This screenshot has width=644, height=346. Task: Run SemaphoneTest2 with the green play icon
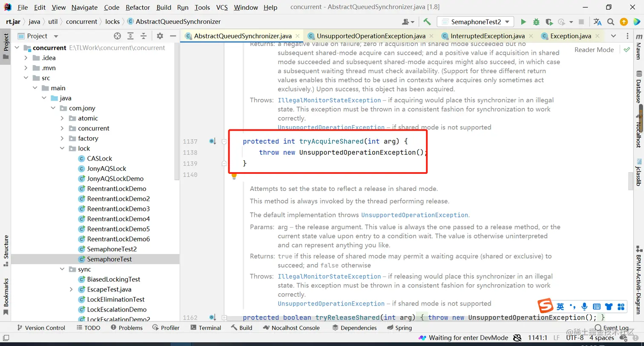[523, 22]
